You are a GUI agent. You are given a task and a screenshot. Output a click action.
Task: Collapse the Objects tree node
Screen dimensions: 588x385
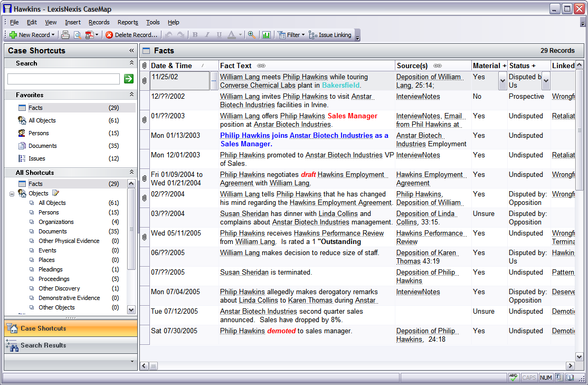click(x=12, y=194)
